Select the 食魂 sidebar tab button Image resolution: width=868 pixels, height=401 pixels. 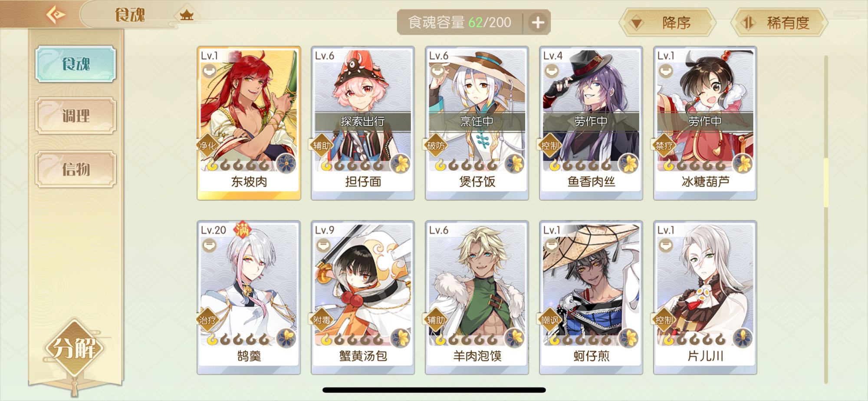pyautogui.click(x=76, y=64)
